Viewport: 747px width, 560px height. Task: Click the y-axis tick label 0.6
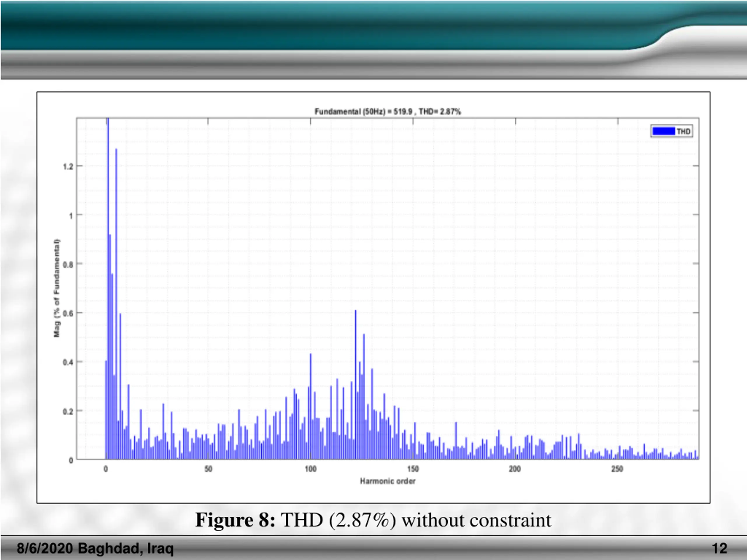pos(68,314)
